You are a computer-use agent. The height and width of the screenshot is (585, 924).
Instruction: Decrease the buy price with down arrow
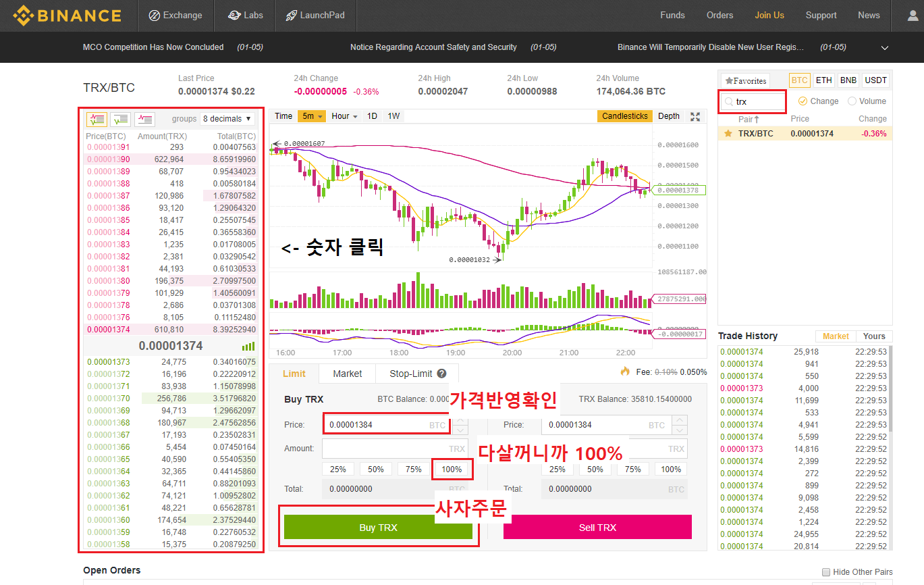click(460, 430)
